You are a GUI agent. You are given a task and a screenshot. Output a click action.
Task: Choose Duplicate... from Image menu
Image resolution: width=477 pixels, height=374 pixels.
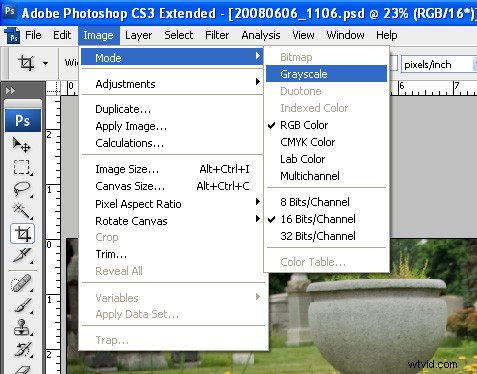(x=172, y=109)
